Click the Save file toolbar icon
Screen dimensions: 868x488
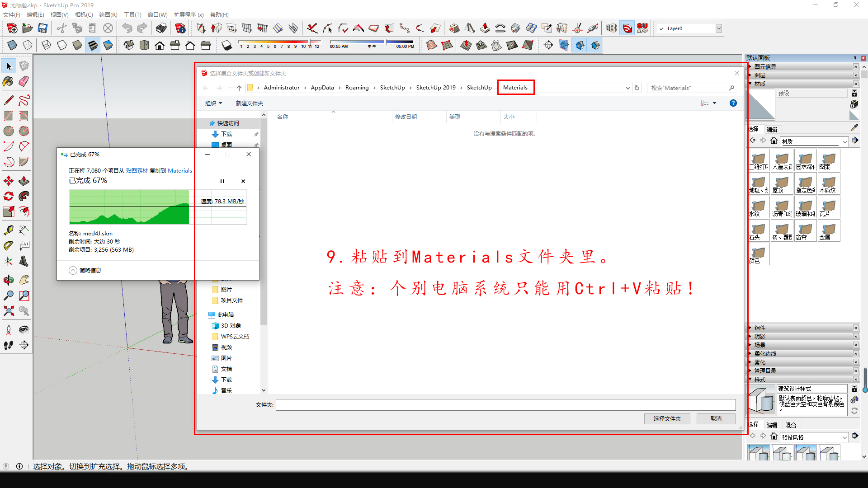tap(42, 28)
